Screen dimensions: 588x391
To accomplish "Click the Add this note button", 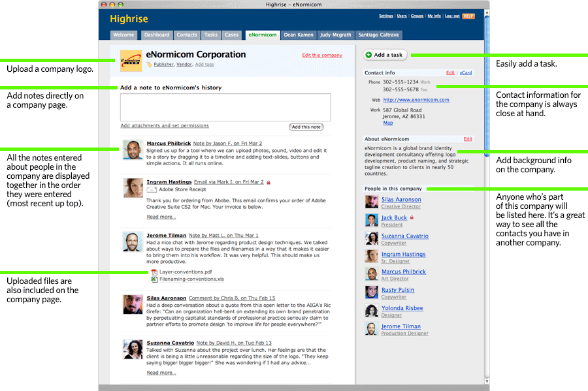I will tap(306, 127).
